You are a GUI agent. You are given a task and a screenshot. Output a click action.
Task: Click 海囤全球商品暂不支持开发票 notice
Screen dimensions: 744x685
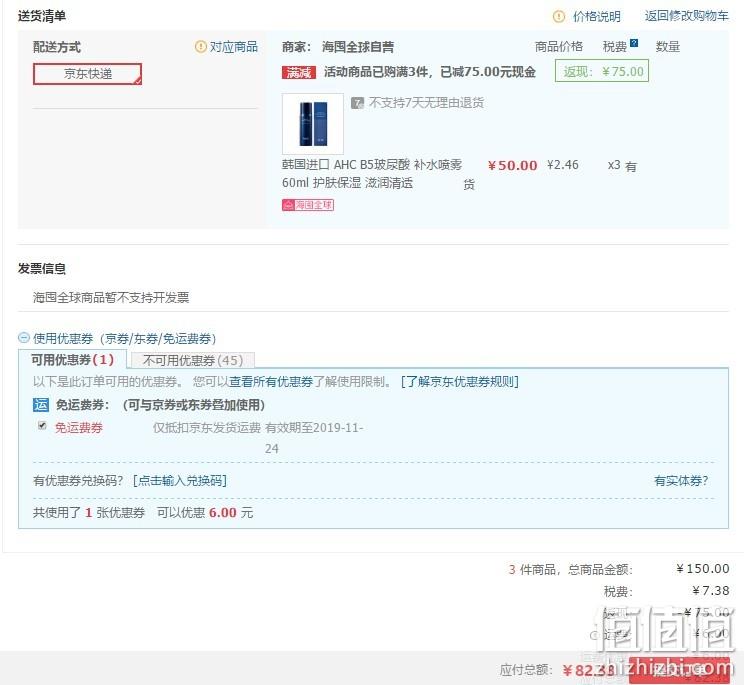(x=111, y=297)
